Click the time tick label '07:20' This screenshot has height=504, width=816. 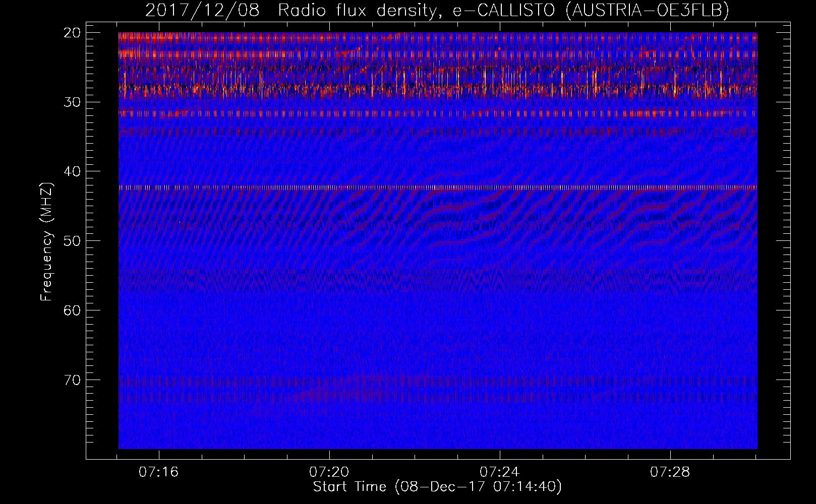tap(329, 472)
